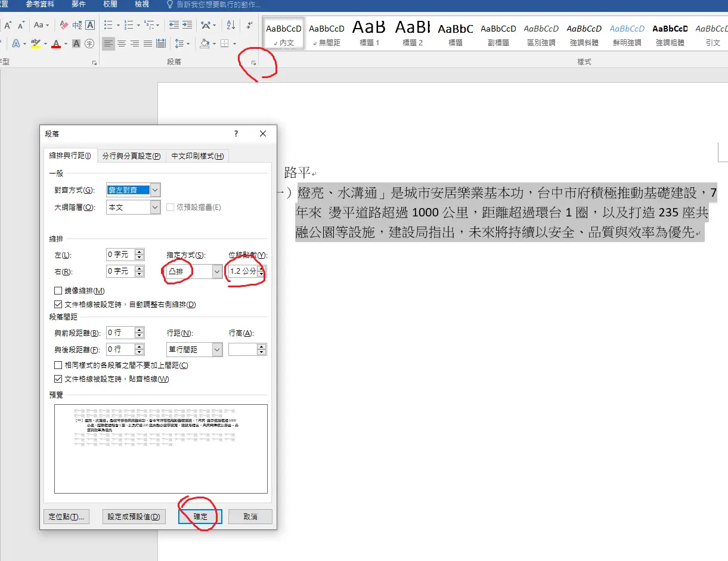This screenshot has height=561, width=728.
Task: Enable the 鏡像縮排 checkbox
Action: (58, 291)
